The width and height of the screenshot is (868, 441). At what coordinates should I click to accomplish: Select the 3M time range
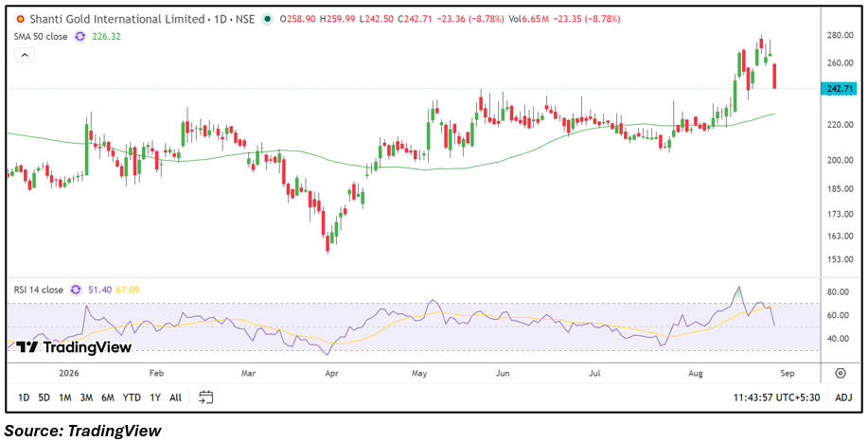(x=86, y=397)
